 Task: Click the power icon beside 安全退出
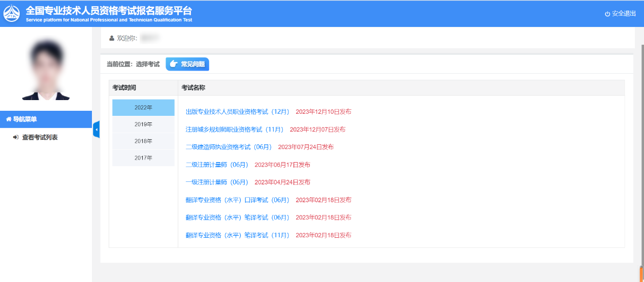pyautogui.click(x=607, y=14)
